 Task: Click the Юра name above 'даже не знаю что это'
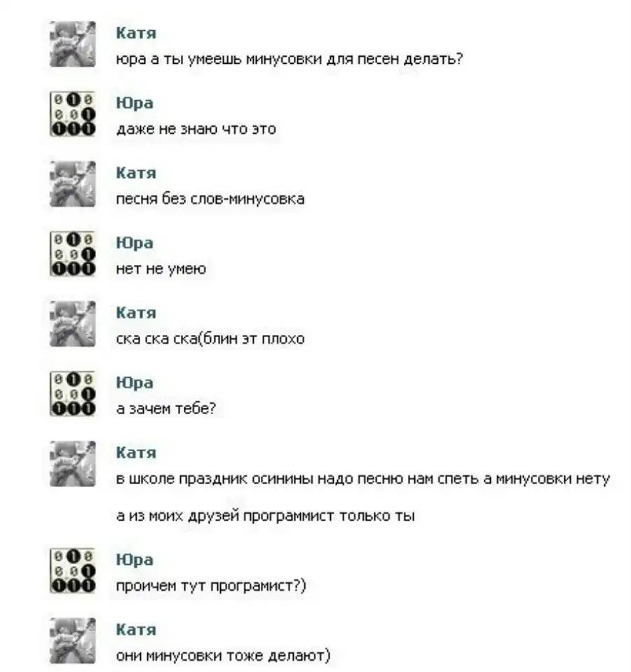click(135, 103)
